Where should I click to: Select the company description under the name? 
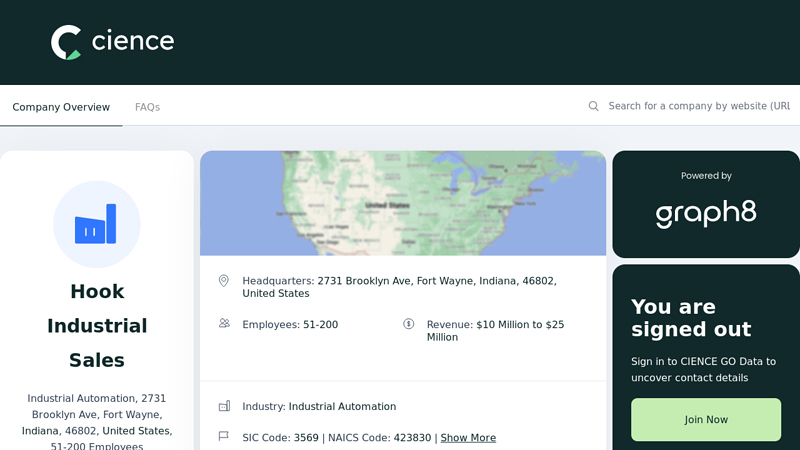coord(97,421)
